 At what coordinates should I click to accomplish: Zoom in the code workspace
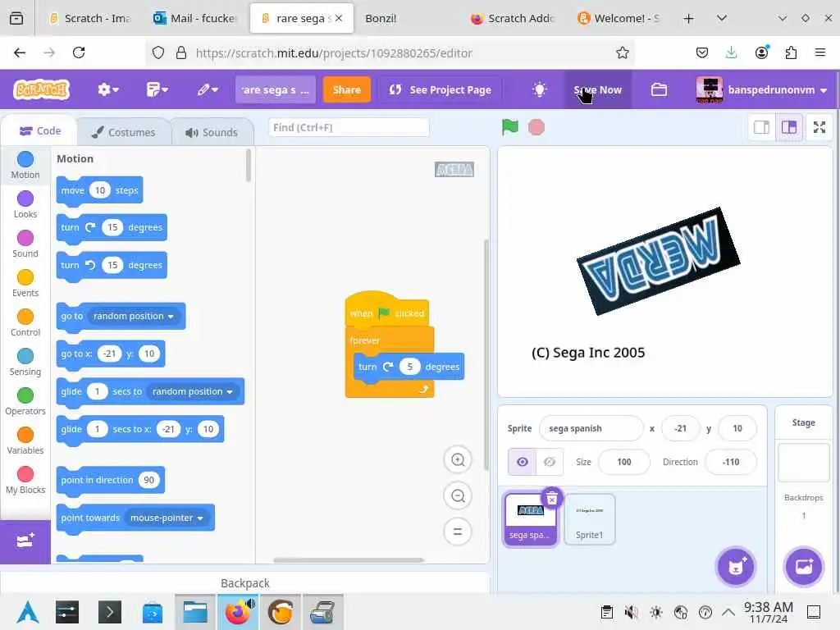(x=458, y=459)
